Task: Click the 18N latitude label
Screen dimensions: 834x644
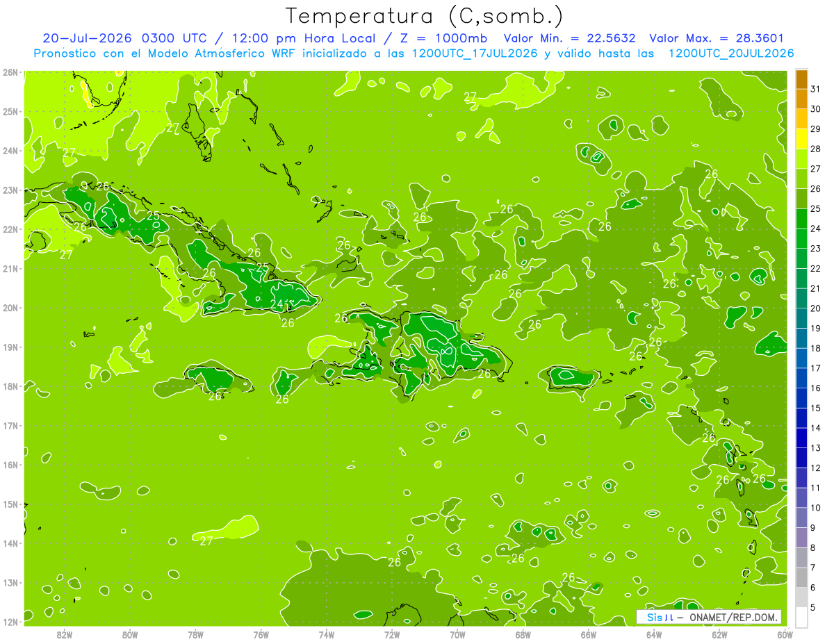Action: tap(10, 386)
